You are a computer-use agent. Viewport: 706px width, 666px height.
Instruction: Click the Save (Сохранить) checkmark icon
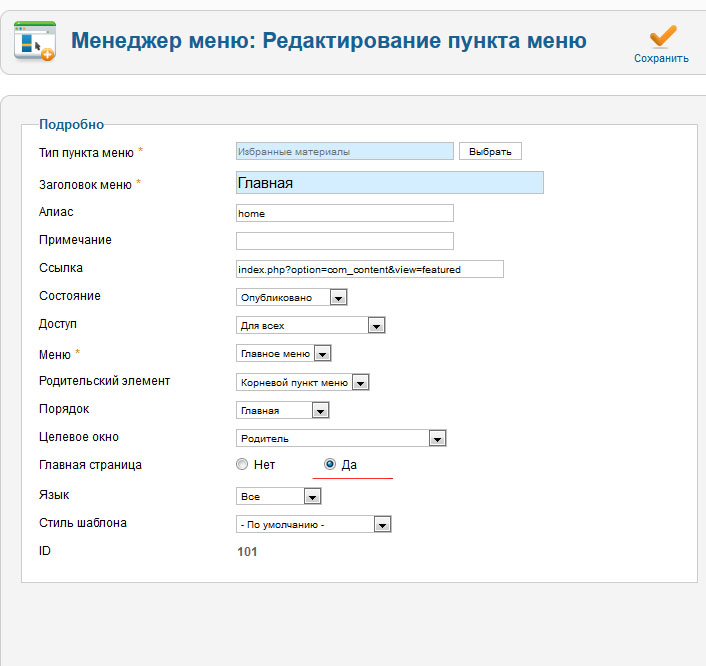pyautogui.click(x=662, y=35)
